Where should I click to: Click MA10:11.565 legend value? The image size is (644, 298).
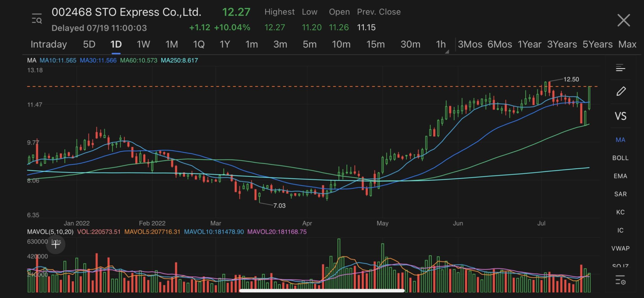58,60
